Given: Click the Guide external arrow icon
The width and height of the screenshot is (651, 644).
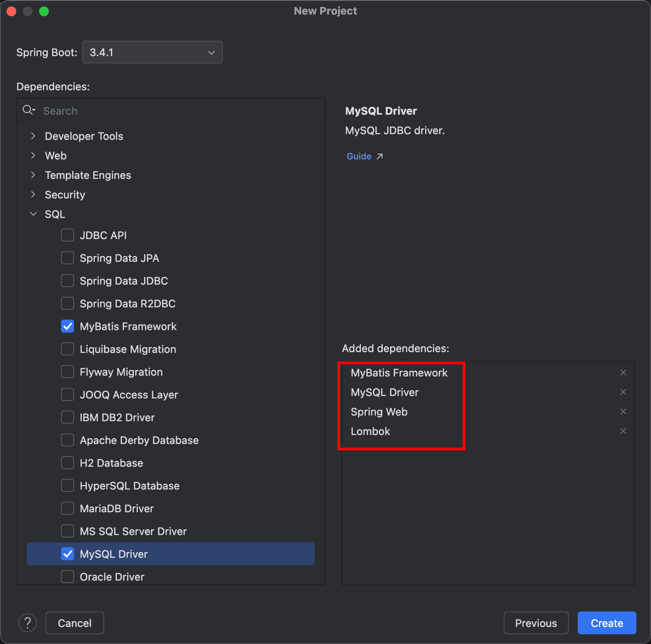Looking at the screenshot, I should pos(380,156).
